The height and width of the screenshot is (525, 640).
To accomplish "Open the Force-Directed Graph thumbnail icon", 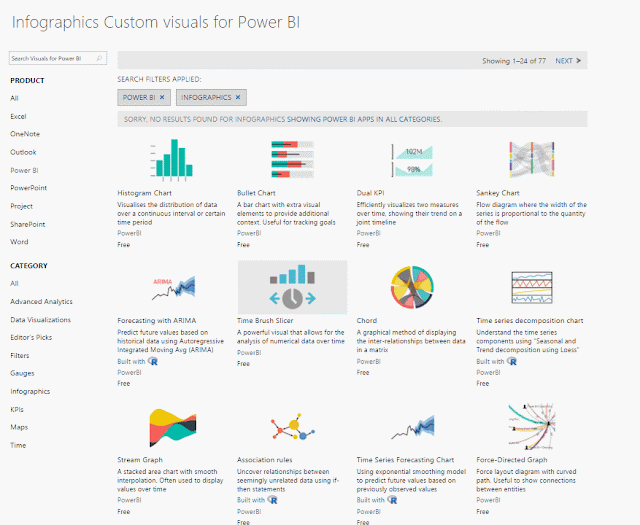I will click(x=531, y=427).
